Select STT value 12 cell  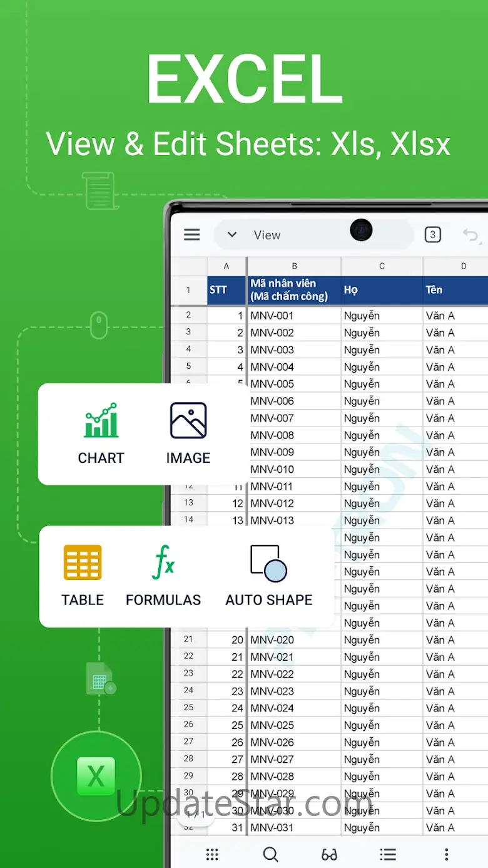226,504
